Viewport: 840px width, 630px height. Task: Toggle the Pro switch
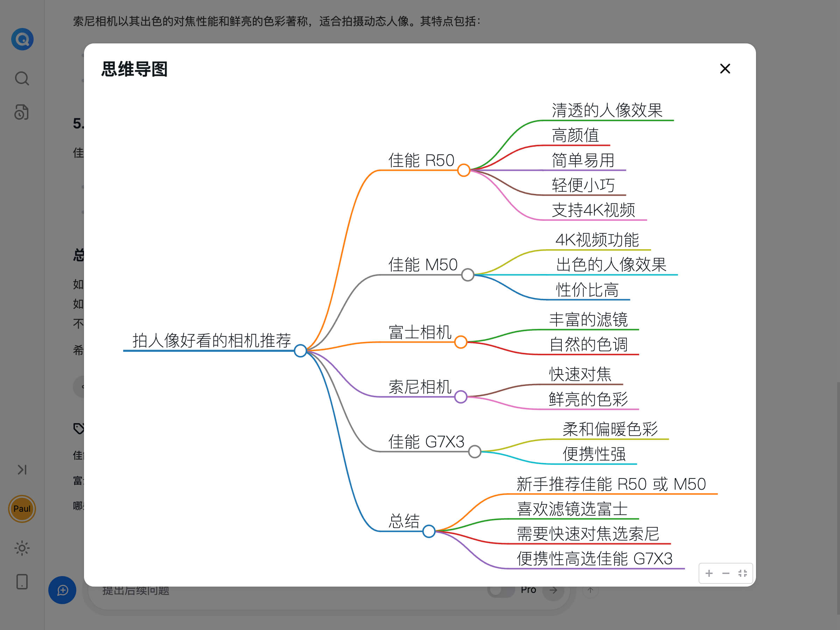pos(500,590)
